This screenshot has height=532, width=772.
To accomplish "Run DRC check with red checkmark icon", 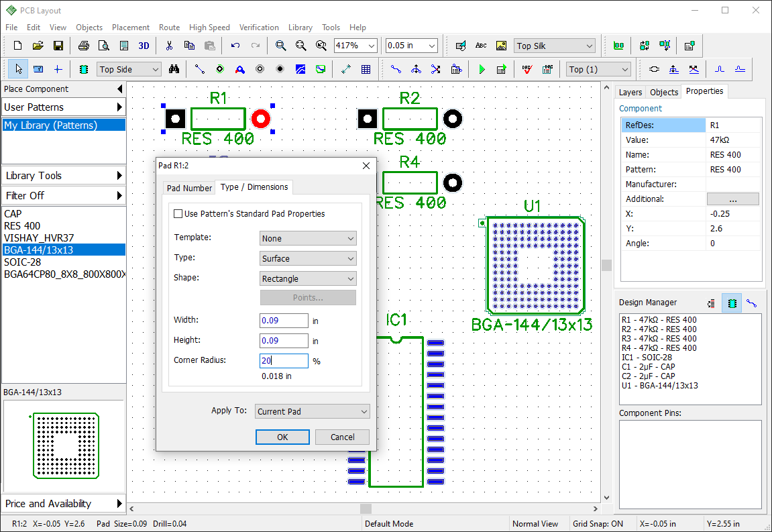I will click(x=527, y=70).
